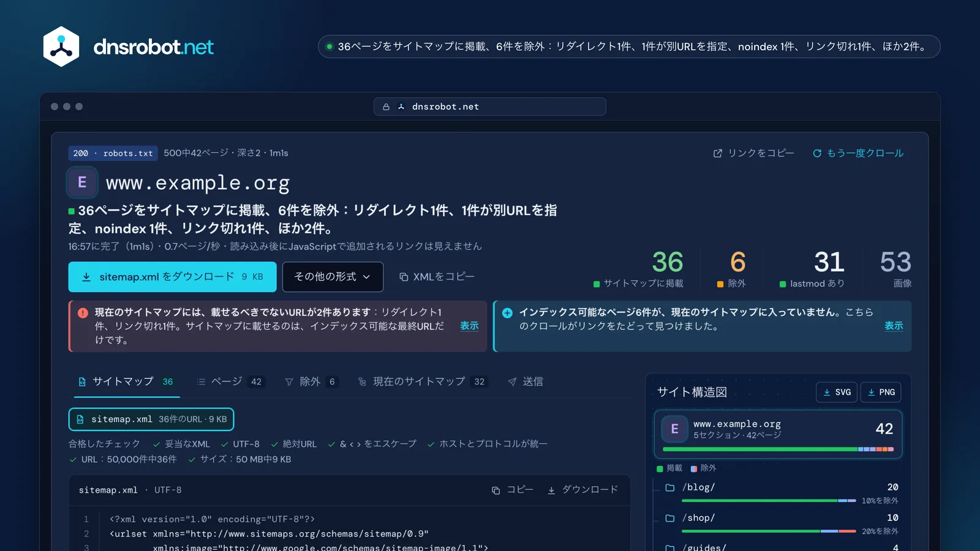Click the '200 · robots.txt' status badge
Viewport: 980px width, 551px height.
(x=113, y=153)
